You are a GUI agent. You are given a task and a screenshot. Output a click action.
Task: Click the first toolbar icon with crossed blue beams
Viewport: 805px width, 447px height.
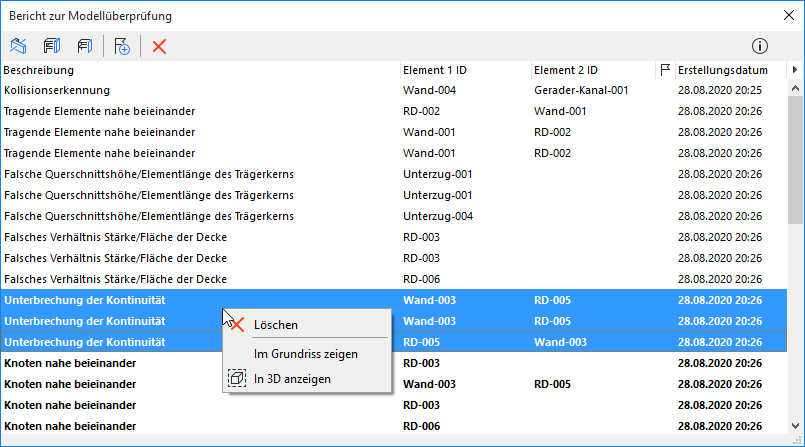click(x=18, y=46)
